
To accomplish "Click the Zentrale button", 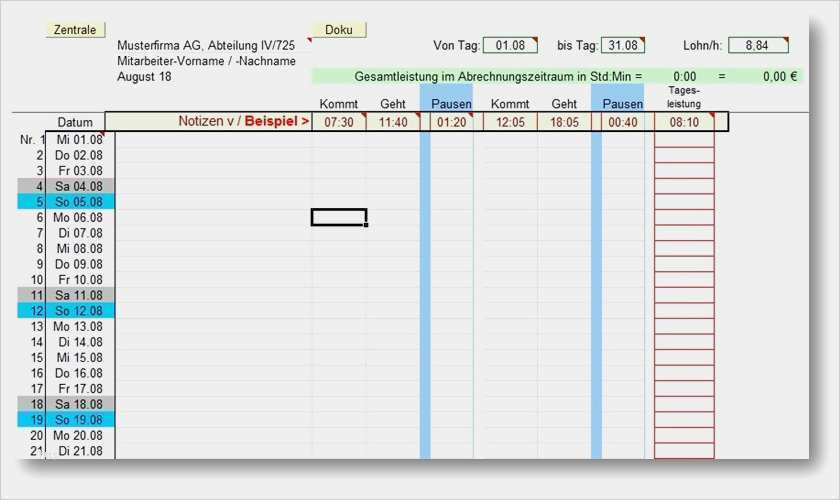I will [75, 30].
